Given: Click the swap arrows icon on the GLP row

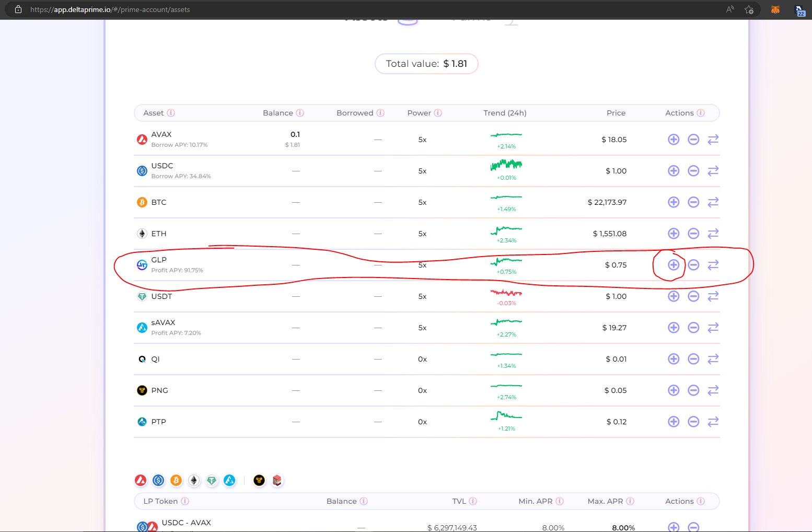Looking at the screenshot, I should 713,265.
